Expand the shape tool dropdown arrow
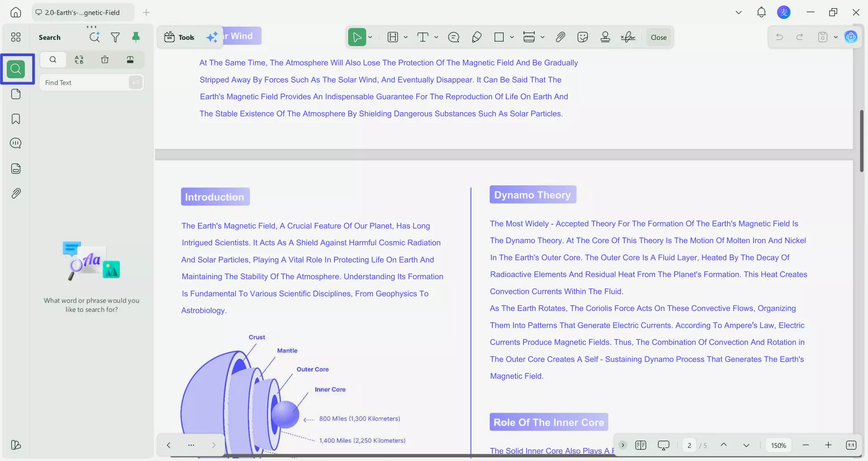Image resolution: width=868 pixels, height=461 pixels. 512,38
